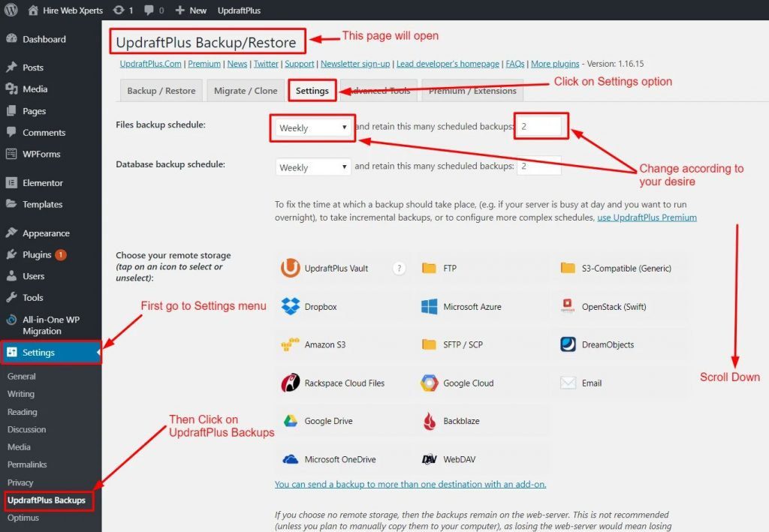
Task: Open the Newsletter sign-up link
Action: (355, 64)
